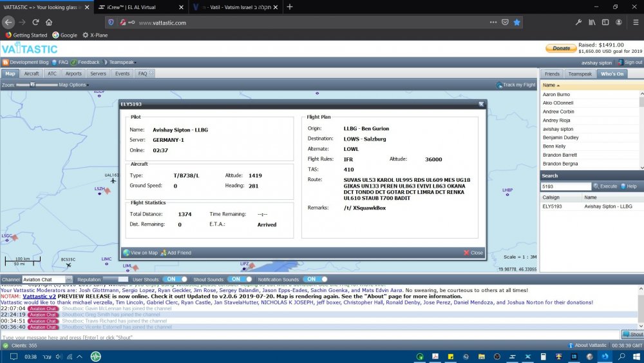644x363 pixels.
Task: Close the FAQ tab with its x icon
Action: point(151,74)
